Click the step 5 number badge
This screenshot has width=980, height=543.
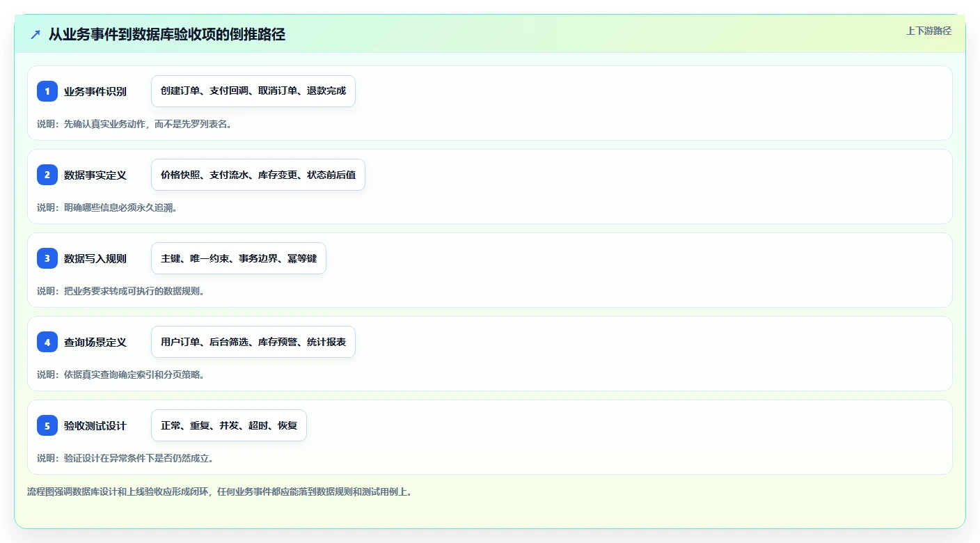coord(47,425)
